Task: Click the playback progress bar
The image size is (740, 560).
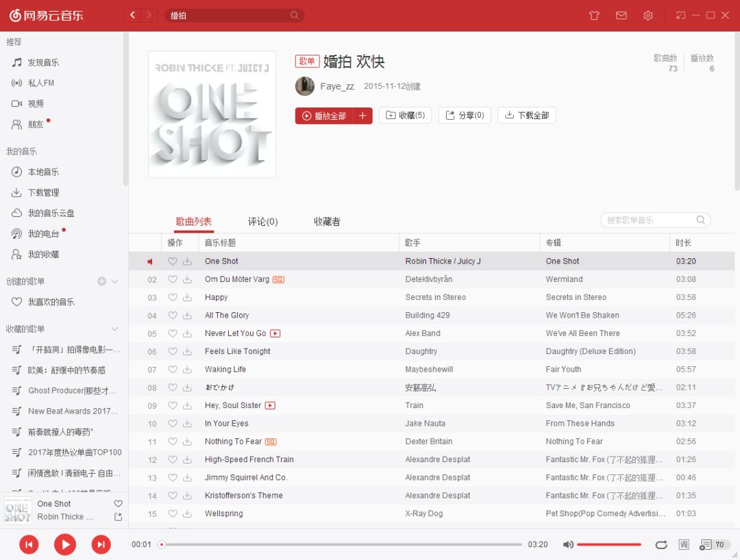Action: point(341,544)
